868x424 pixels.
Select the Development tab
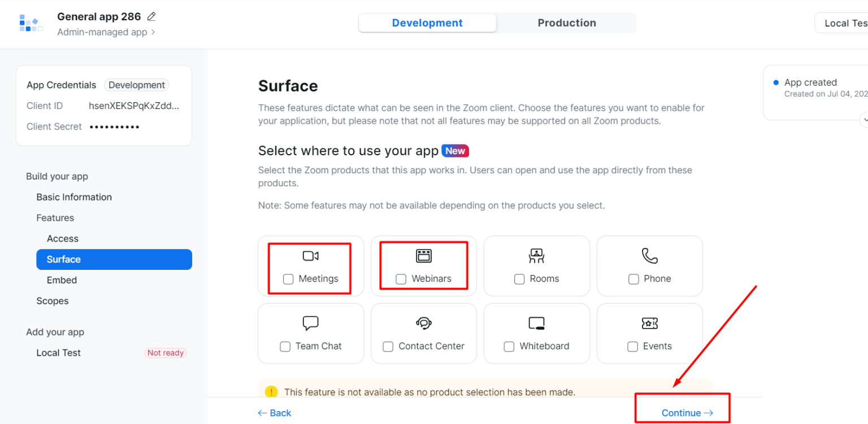coord(427,23)
